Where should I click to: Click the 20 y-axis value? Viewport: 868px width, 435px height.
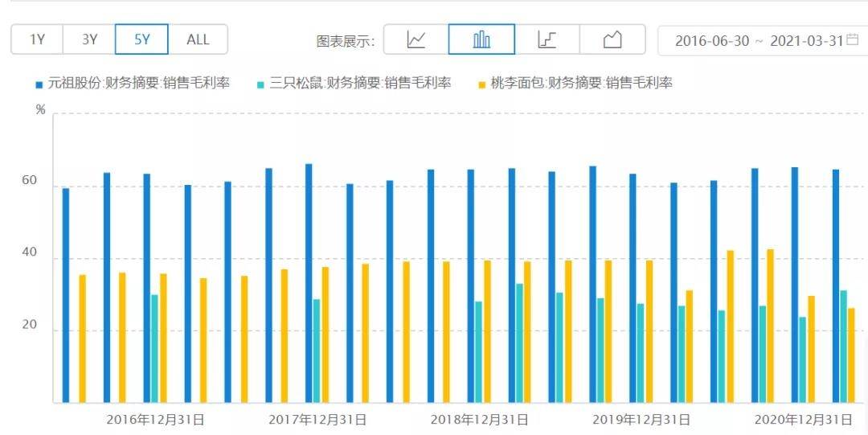(30, 325)
